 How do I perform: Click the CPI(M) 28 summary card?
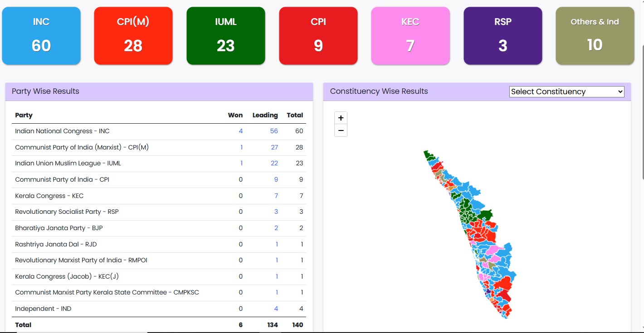point(133,36)
